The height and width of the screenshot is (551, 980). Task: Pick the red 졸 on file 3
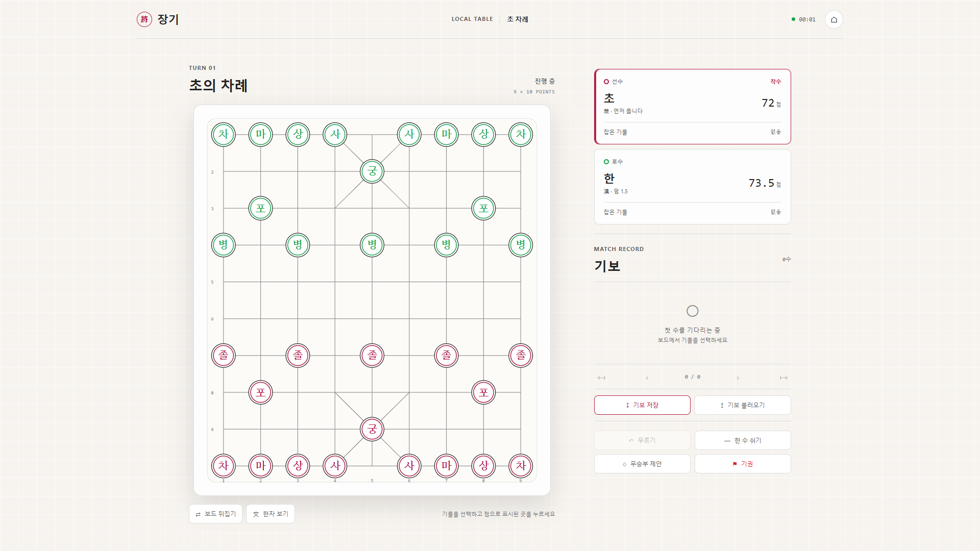pos(298,356)
